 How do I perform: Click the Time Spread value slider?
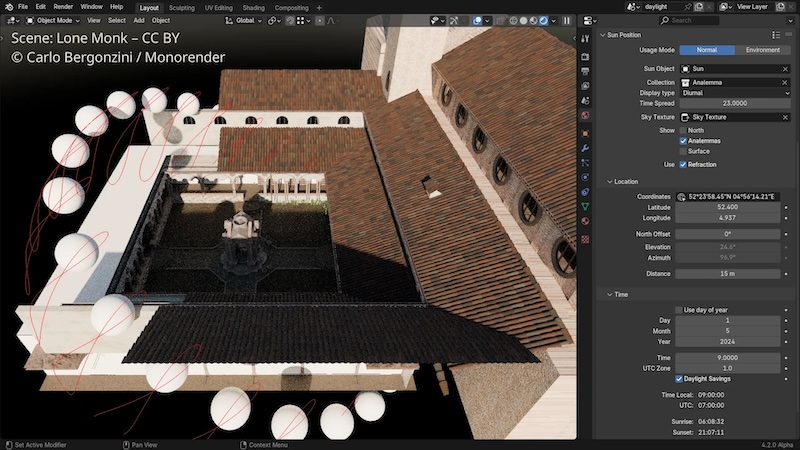[x=728, y=103]
